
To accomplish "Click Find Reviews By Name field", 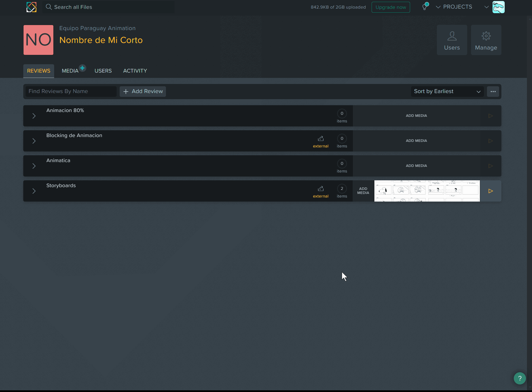I will 71,92.
